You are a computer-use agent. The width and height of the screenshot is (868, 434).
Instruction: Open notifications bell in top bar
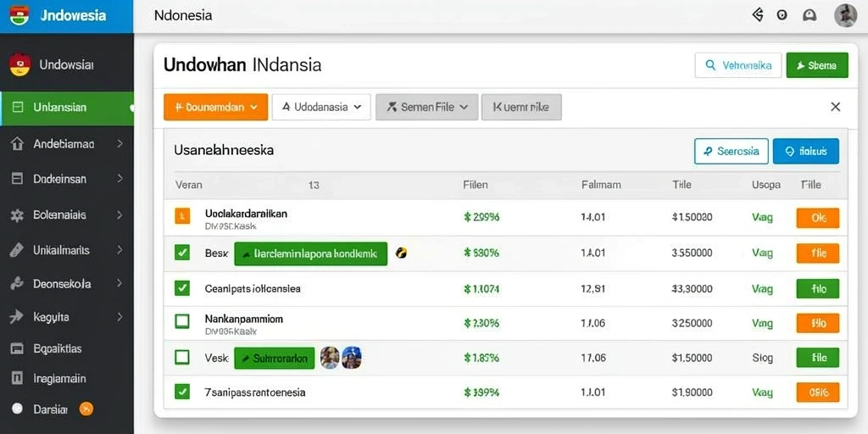809,15
